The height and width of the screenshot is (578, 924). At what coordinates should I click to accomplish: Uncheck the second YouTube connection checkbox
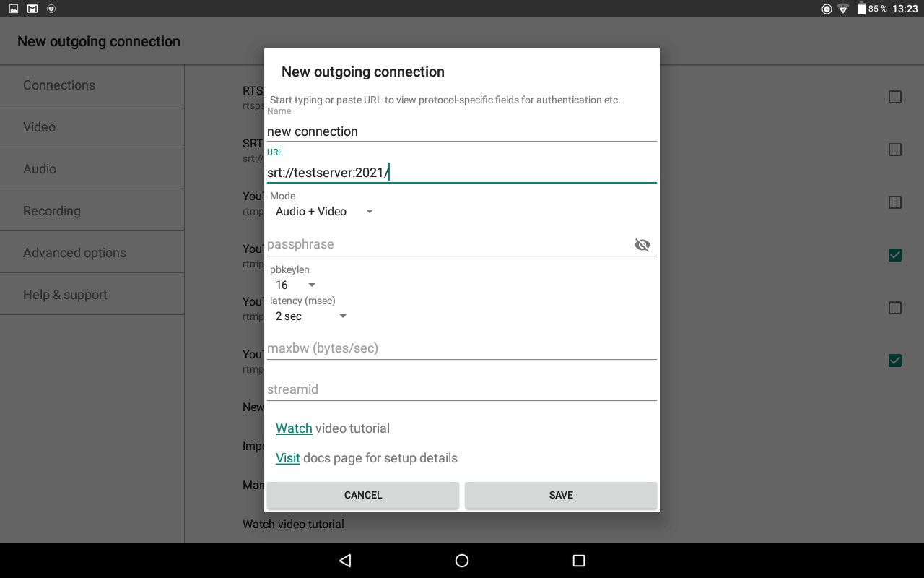click(x=895, y=255)
